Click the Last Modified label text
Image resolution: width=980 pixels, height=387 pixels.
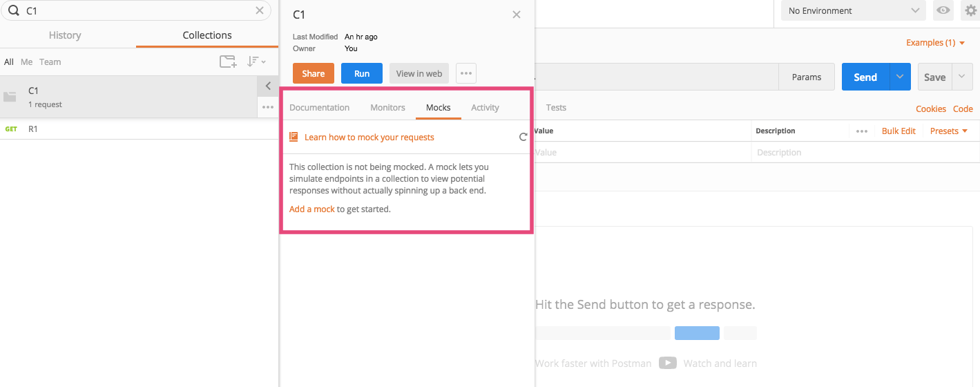click(315, 37)
